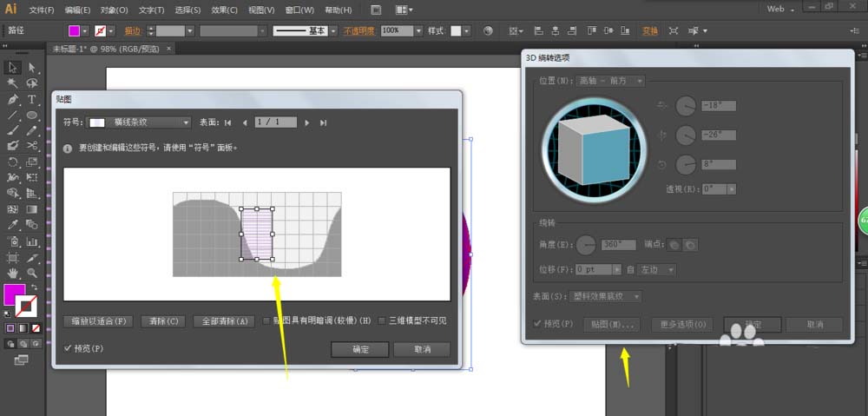Image resolution: width=868 pixels, height=416 pixels.
Task: Click 确定 in the 贴图 dialog
Action: pyautogui.click(x=359, y=349)
